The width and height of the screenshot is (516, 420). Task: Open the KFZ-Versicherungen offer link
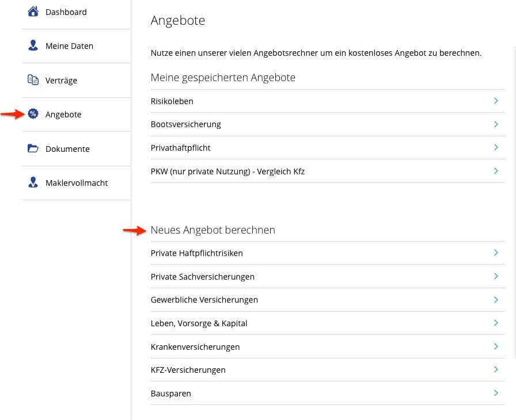coord(188,370)
